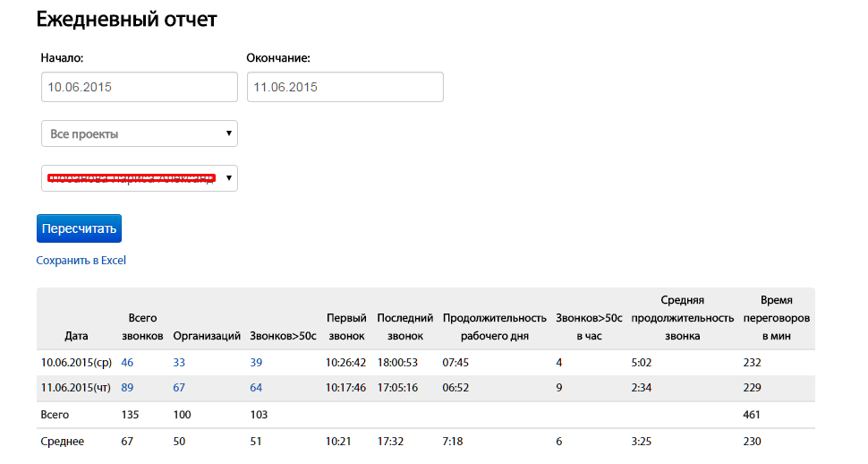868x464 pixels.
Task: Click the Последний звонок column header
Action: point(404,327)
